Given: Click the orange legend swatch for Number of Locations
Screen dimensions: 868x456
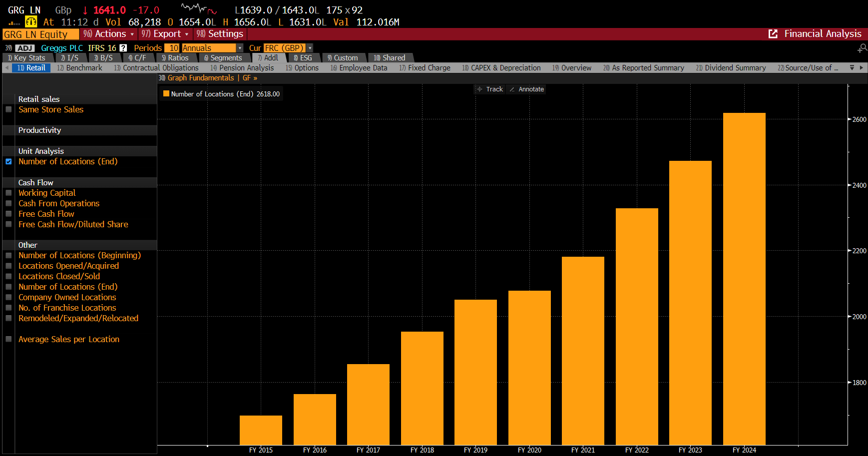Looking at the screenshot, I should point(166,93).
